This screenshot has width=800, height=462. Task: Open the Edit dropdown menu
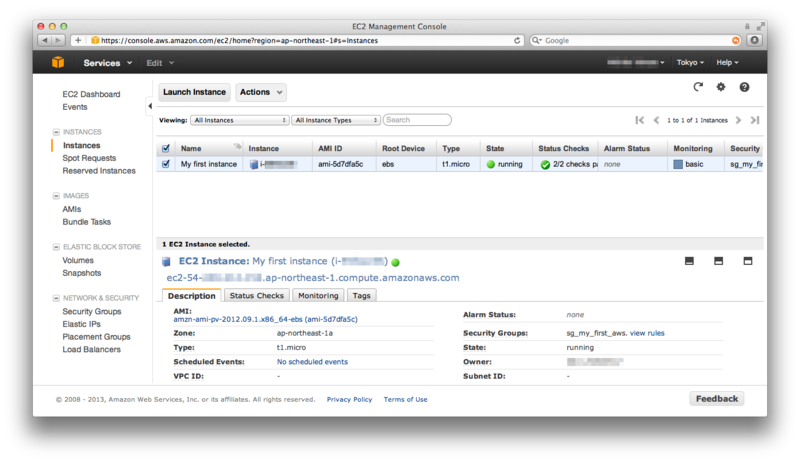(160, 63)
